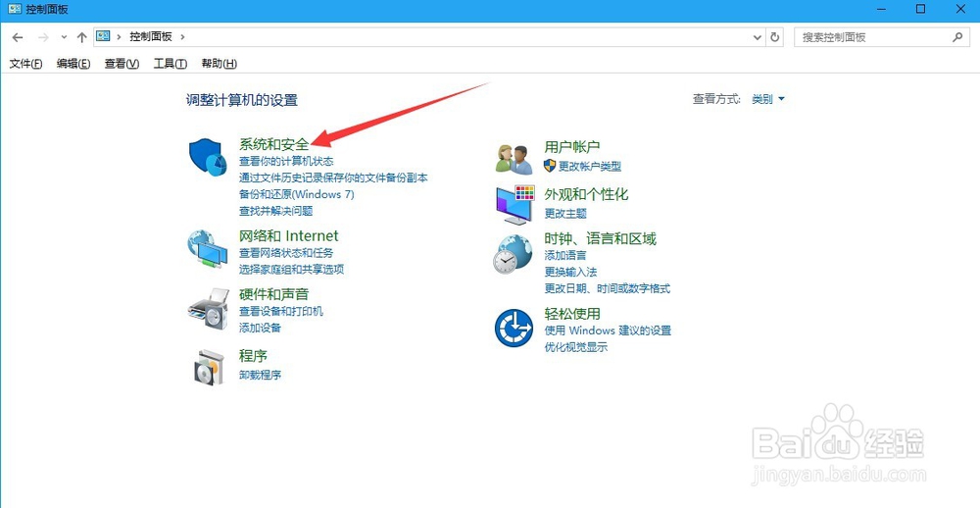Click the UAC shield icon beside 更改帐户类型
Viewport: 980px width, 508px height.
[550, 165]
